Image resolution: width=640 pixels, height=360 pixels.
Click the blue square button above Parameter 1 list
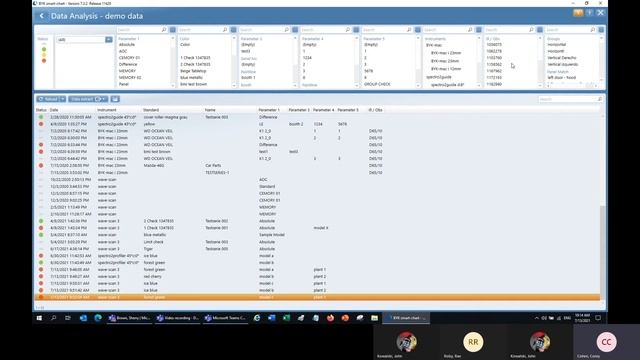(173, 30)
